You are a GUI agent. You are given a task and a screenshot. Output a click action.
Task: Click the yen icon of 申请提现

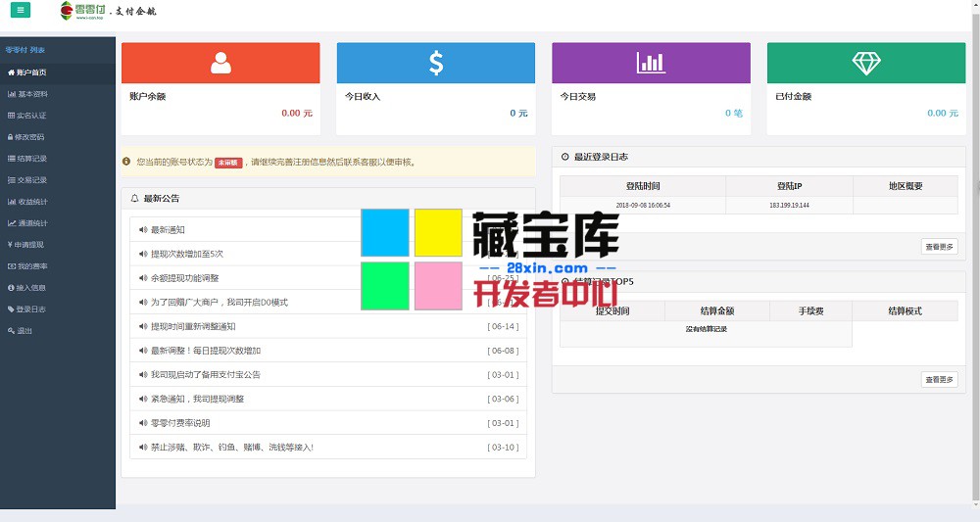[x=10, y=245]
